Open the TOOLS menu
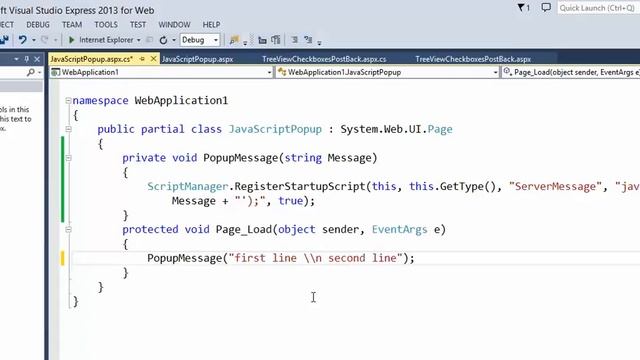 point(106,24)
